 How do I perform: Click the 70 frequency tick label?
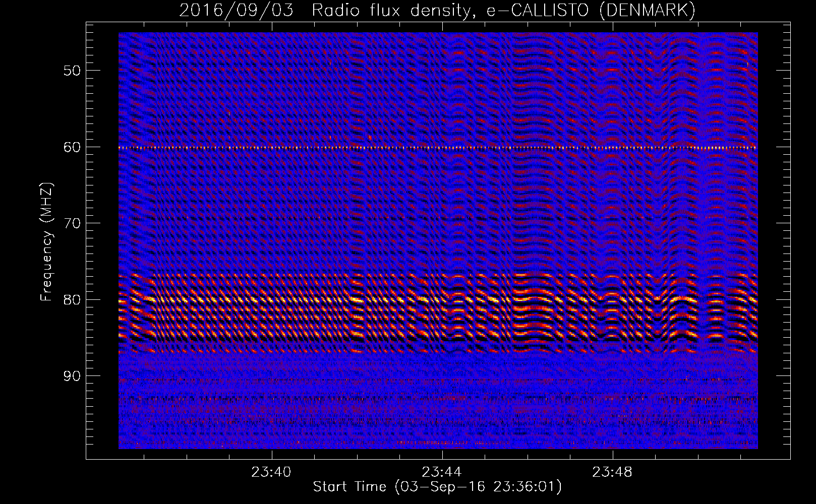72,223
